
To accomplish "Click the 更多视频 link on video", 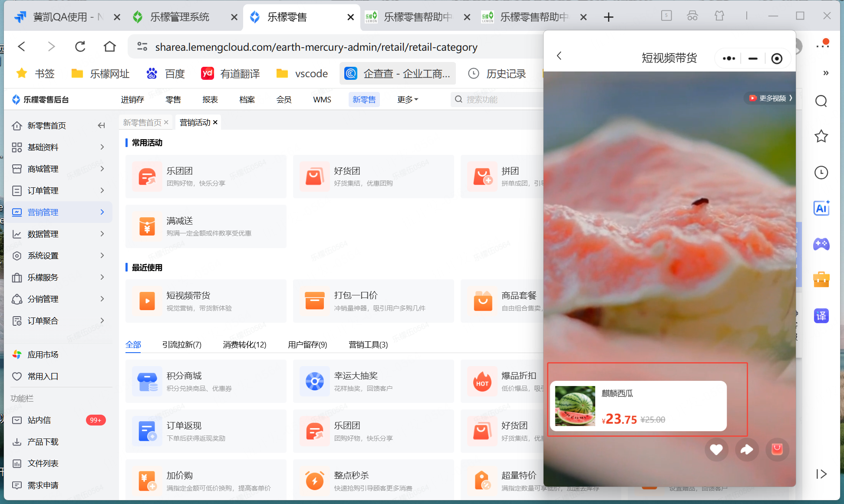I will pyautogui.click(x=771, y=98).
